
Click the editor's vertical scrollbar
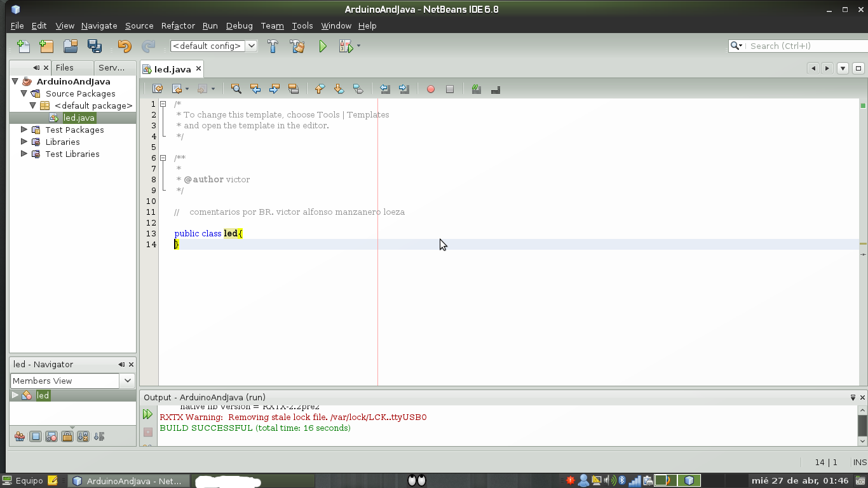click(x=862, y=191)
